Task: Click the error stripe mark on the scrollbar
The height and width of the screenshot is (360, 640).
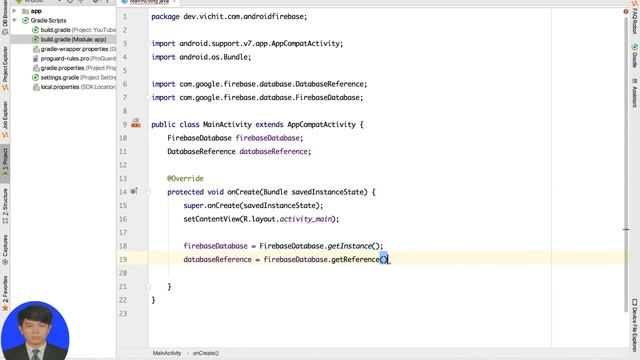Action: coord(626,229)
